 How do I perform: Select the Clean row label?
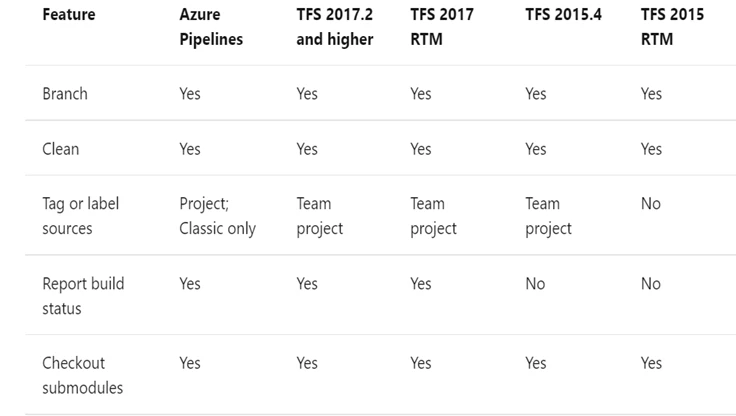pyautogui.click(x=60, y=149)
